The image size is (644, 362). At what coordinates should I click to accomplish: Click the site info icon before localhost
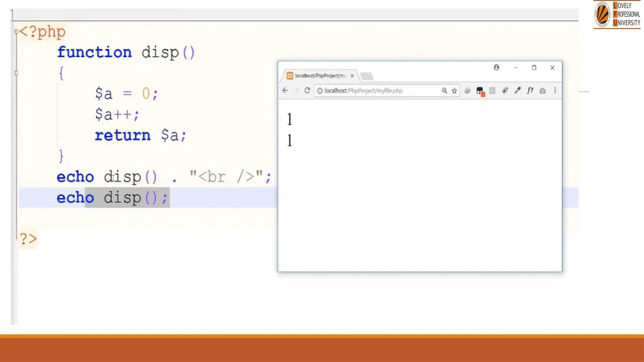click(x=320, y=91)
